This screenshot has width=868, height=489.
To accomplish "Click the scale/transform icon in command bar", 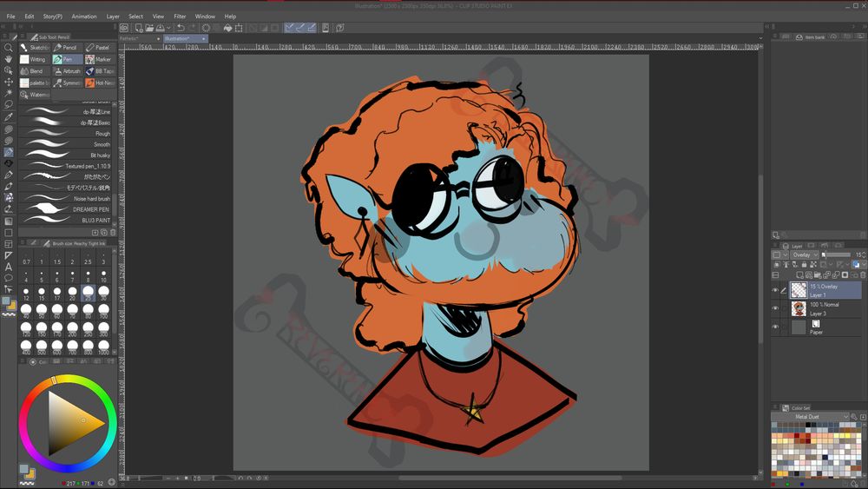I will coord(239,28).
